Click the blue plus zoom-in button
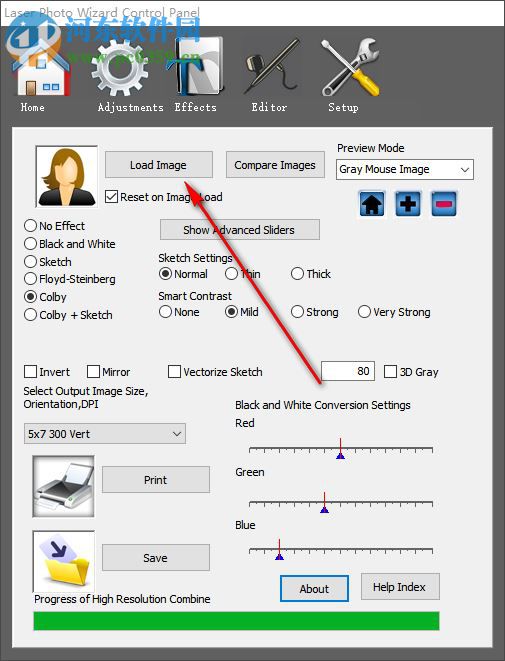Image resolution: width=505 pixels, height=661 pixels. [408, 204]
